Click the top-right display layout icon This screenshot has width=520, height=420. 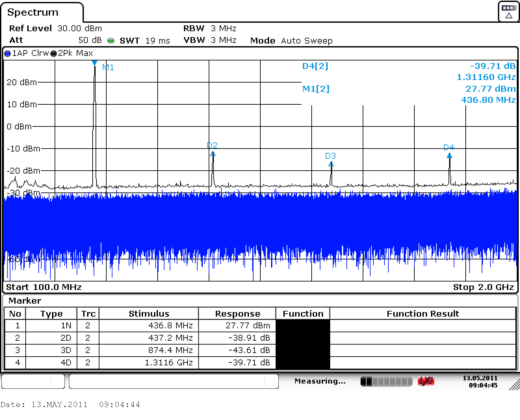click(x=509, y=12)
